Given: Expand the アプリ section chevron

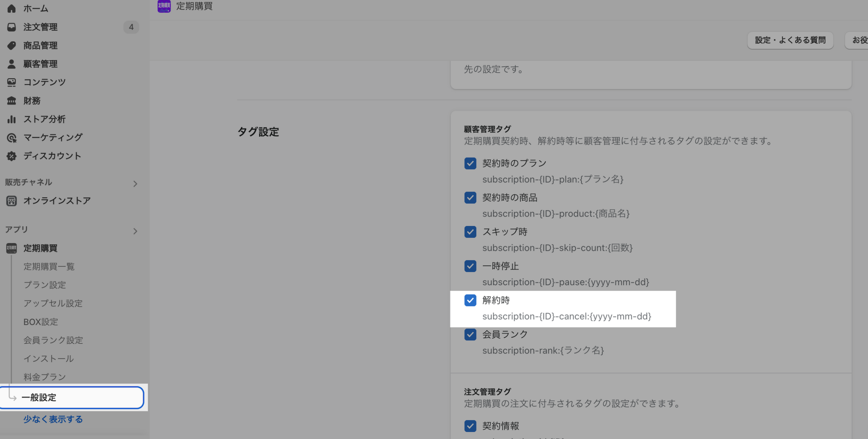Looking at the screenshot, I should 135,231.
